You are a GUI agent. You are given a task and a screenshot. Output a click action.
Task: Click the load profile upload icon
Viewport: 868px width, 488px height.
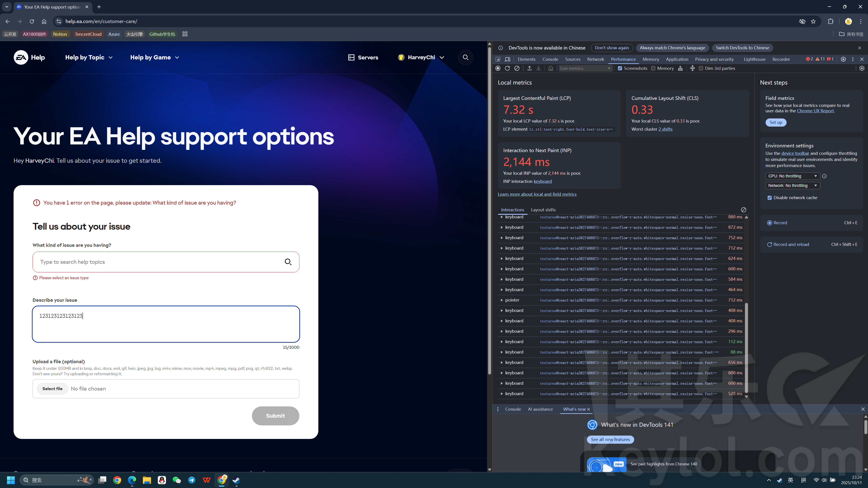click(x=529, y=68)
